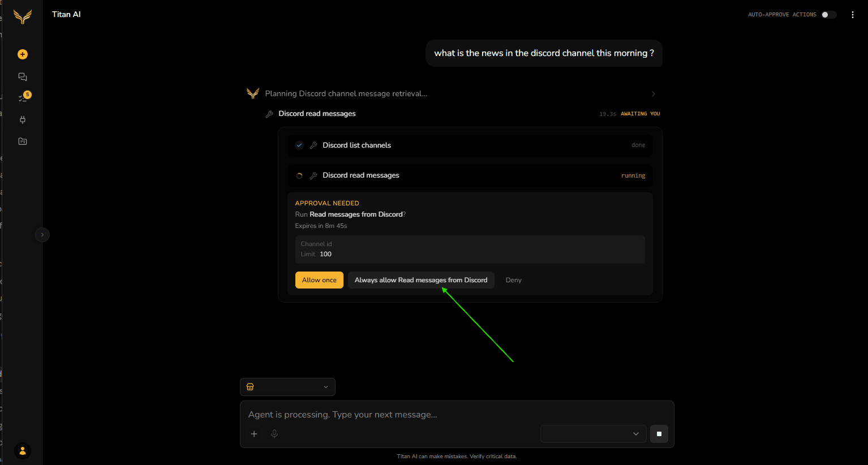The height and width of the screenshot is (465, 868).
Task: Click the running Discord read messages row
Action: pos(470,175)
